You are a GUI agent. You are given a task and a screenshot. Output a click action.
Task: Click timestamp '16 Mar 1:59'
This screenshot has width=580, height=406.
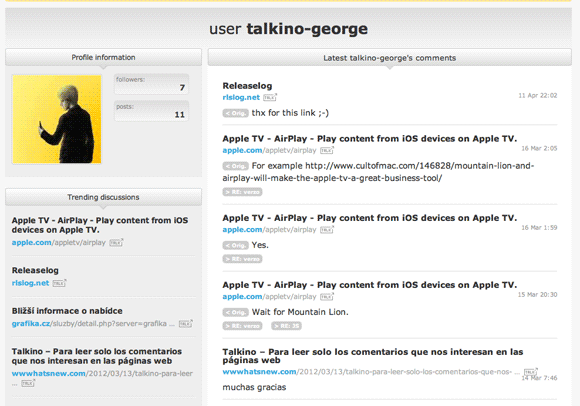pos(539,228)
